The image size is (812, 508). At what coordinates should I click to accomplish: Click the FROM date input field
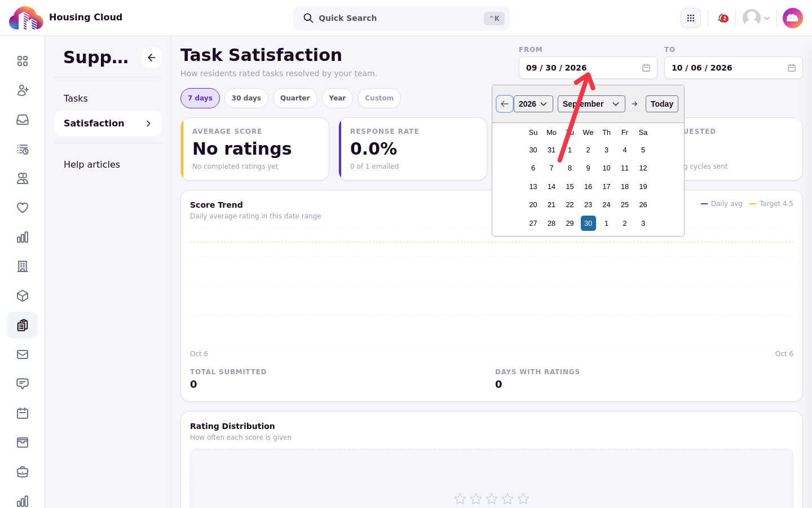[588, 68]
